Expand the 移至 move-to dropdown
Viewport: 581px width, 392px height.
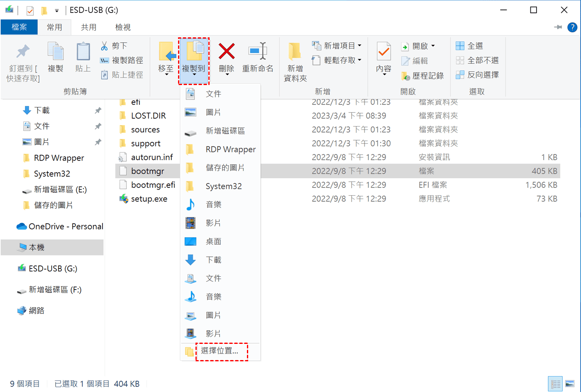tap(166, 75)
